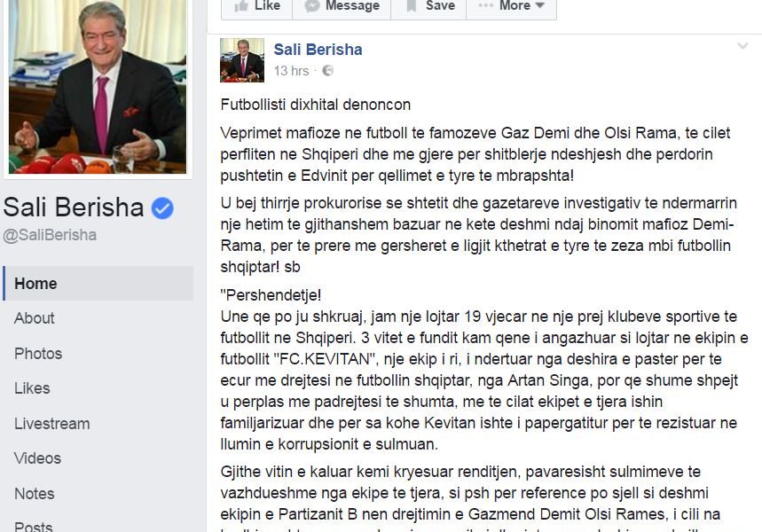Select the Home tab in sidebar

click(98, 283)
